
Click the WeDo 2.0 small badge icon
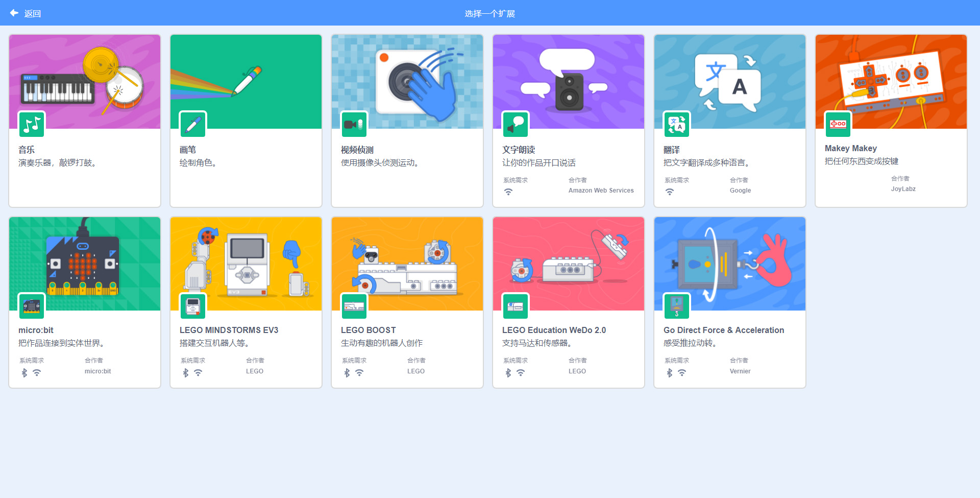click(516, 306)
